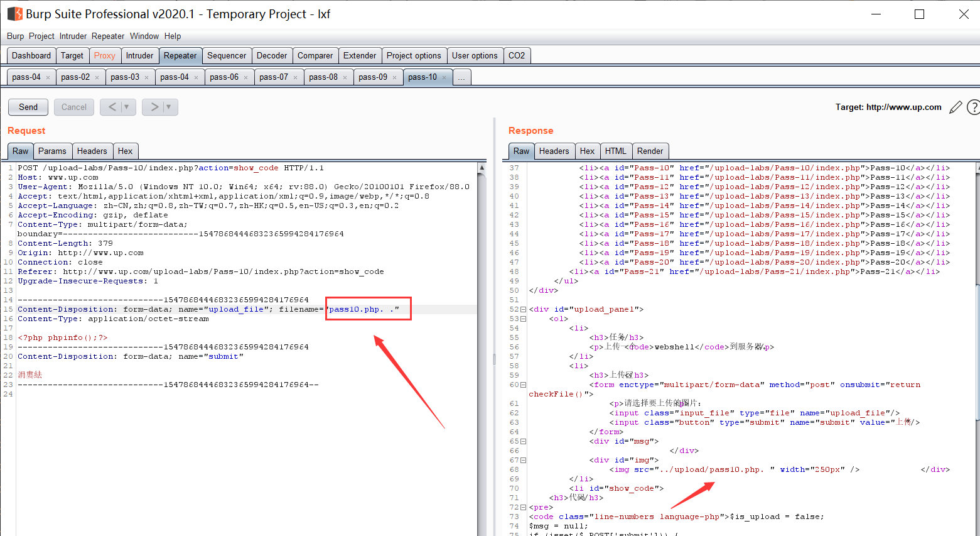
Task: Click the request scrollbar up arrow
Action: click(x=482, y=168)
